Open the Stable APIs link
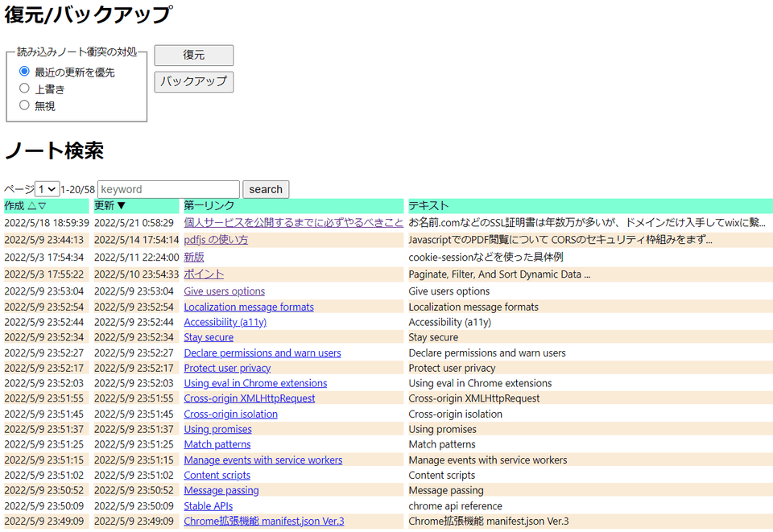773x532 pixels. pos(208,506)
